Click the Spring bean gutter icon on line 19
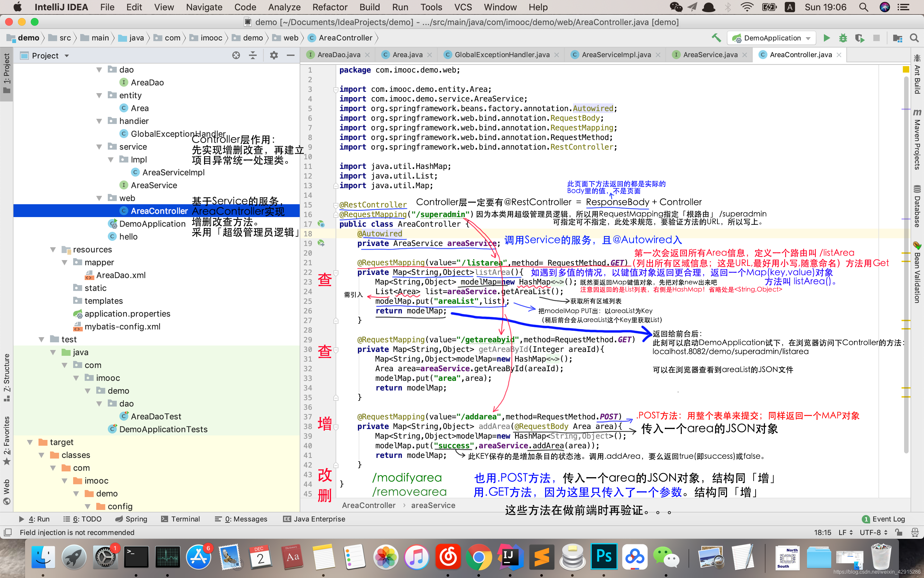Screen dimensions: 924x578 321,243
